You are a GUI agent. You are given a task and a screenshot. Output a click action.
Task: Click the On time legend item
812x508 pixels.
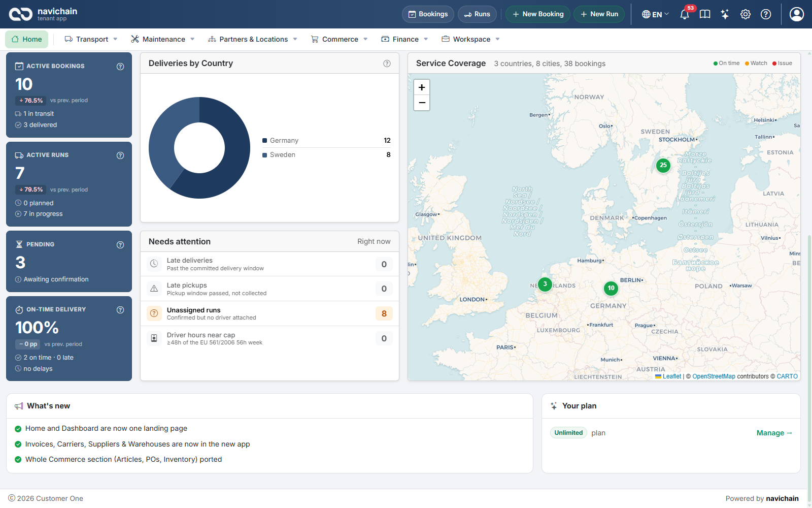tap(726, 63)
